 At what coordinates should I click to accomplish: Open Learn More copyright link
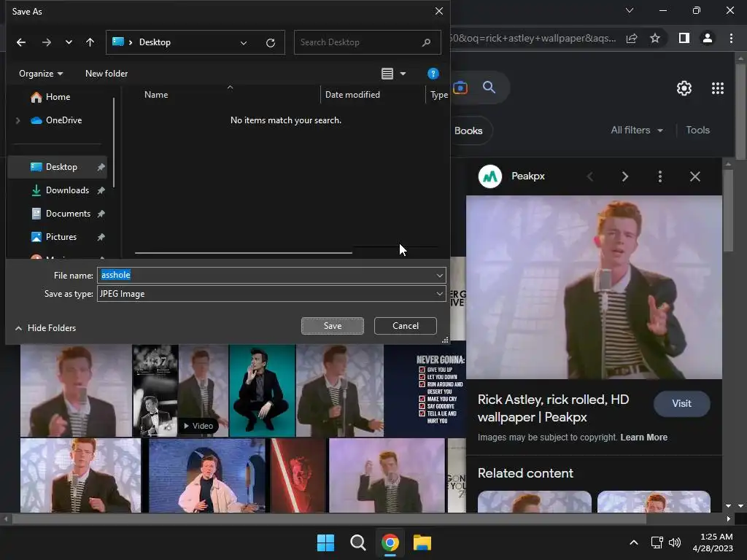(643, 437)
